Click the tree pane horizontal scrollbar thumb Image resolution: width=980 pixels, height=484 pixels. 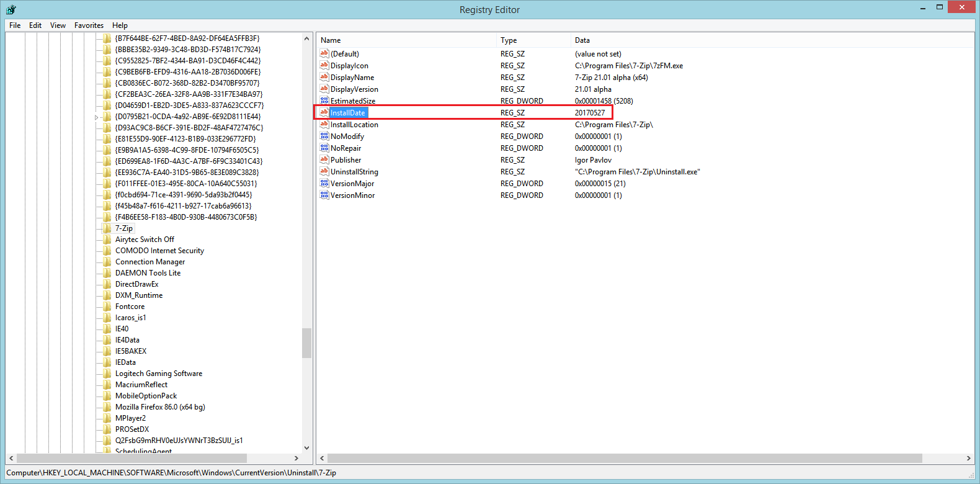[131, 458]
